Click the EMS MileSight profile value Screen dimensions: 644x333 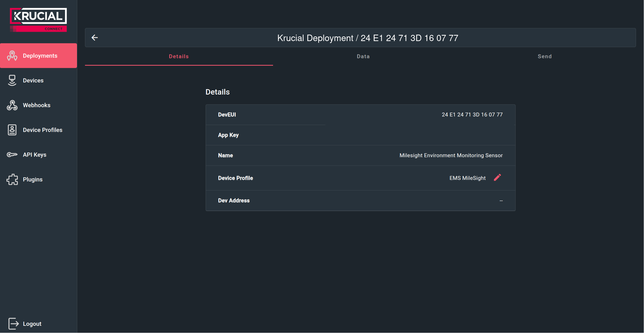point(467,178)
